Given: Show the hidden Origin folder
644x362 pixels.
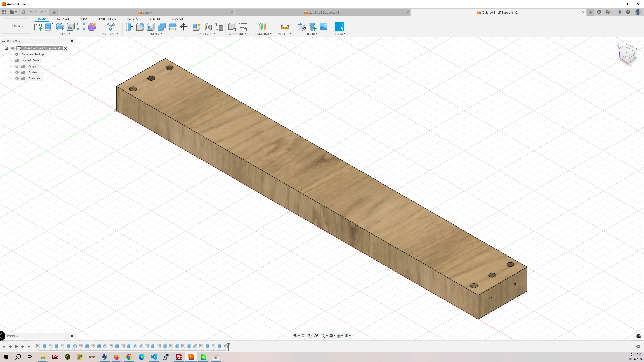Looking at the screenshot, I should (x=17, y=66).
